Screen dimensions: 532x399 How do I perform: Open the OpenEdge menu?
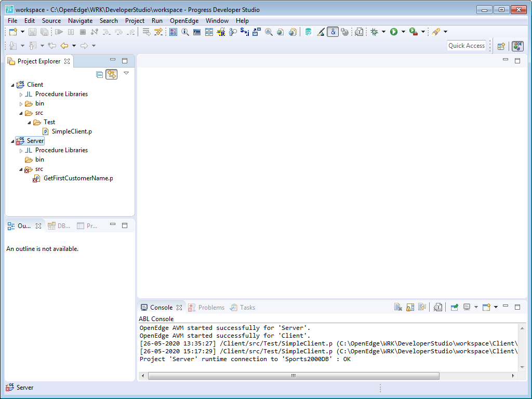[184, 21]
